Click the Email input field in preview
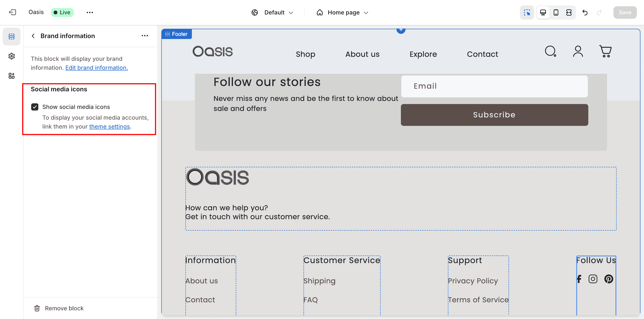 (x=494, y=86)
